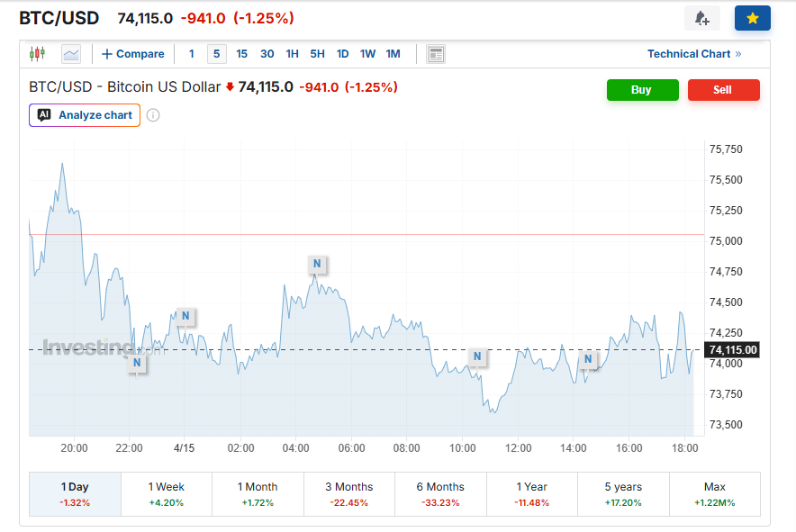Click the Compare plus button
The image size is (796, 532).
tap(132, 54)
